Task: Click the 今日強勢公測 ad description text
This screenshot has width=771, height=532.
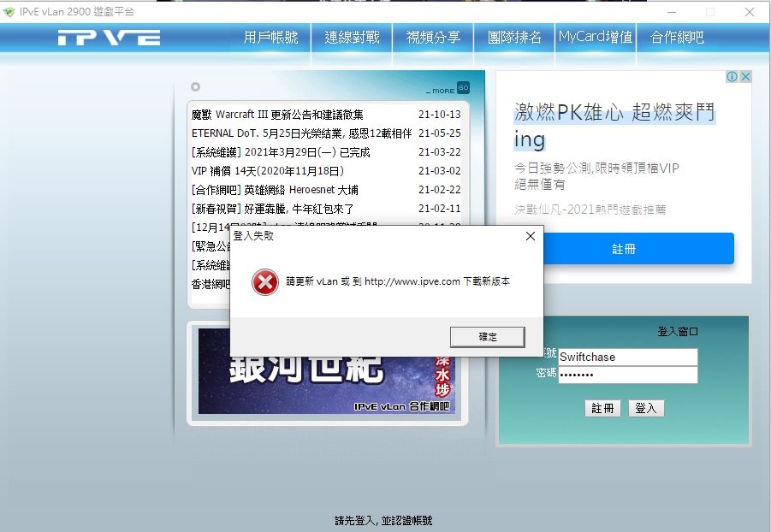Action: coord(596,176)
